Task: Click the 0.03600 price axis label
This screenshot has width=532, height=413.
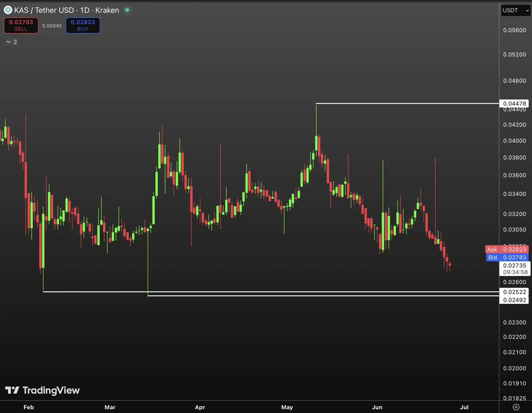Action: 515,175
